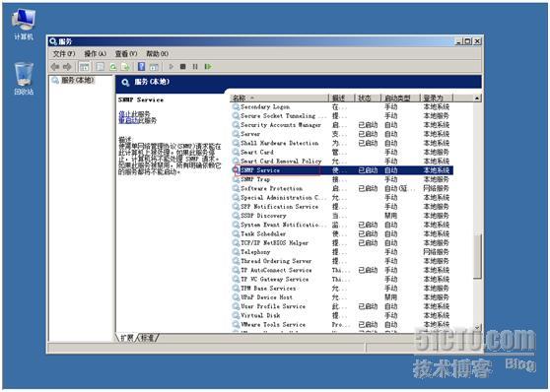Click the 停止 link for this service
The height and width of the screenshot is (392, 550).
[125, 114]
